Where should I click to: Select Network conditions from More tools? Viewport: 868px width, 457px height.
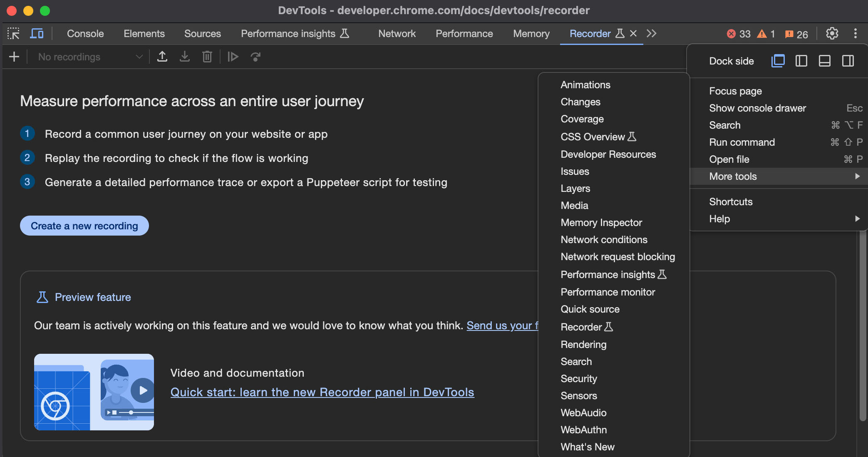(603, 239)
